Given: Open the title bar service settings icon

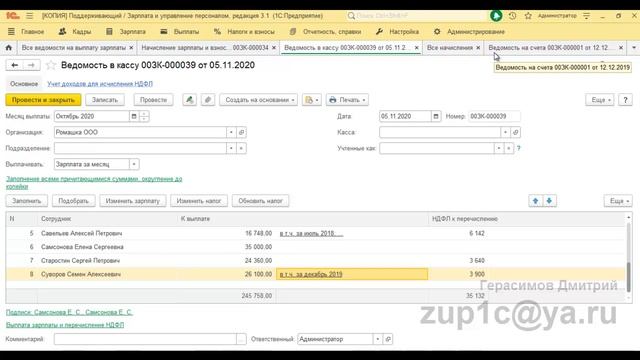Looking at the screenshot, I should [x=587, y=16].
